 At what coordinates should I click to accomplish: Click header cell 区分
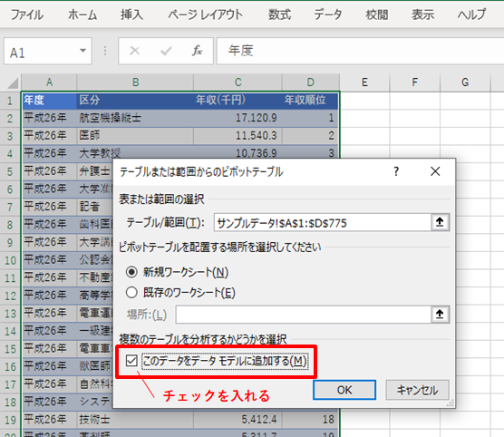pyautogui.click(x=135, y=101)
